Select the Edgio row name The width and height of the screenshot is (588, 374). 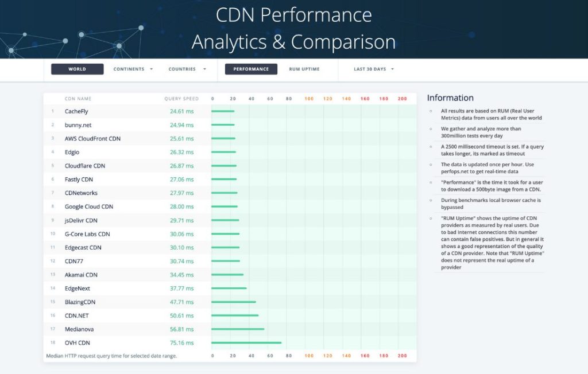click(x=72, y=152)
